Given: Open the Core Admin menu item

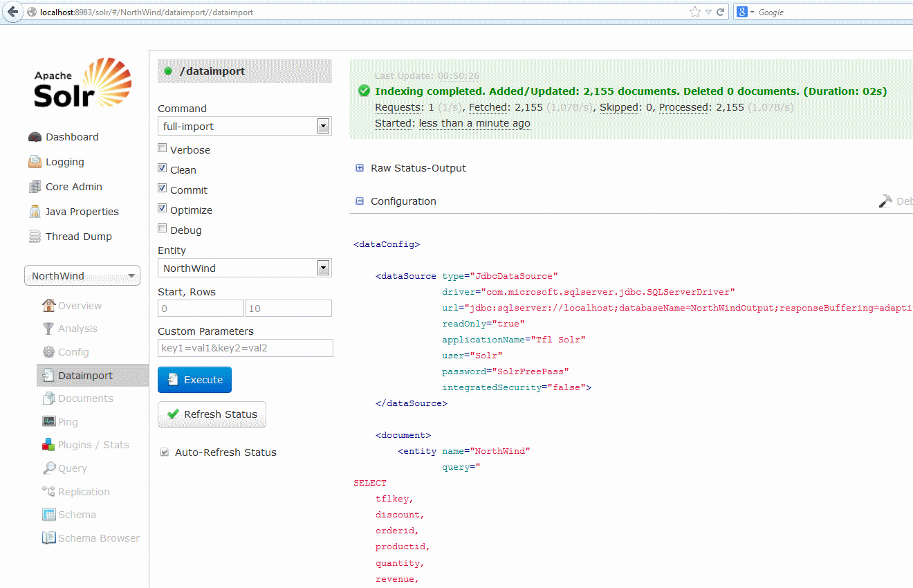Looking at the screenshot, I should [x=74, y=187].
